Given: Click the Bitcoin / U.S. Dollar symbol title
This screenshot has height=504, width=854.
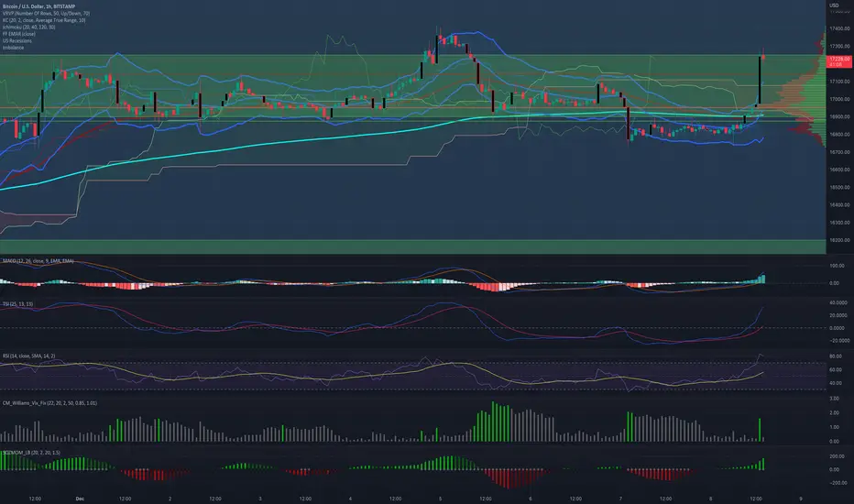Looking at the screenshot, I should (x=38, y=6).
